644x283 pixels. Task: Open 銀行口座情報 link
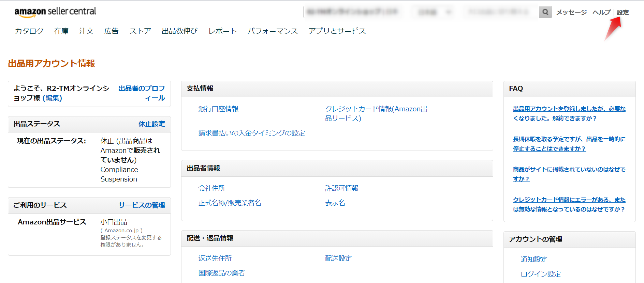point(218,109)
